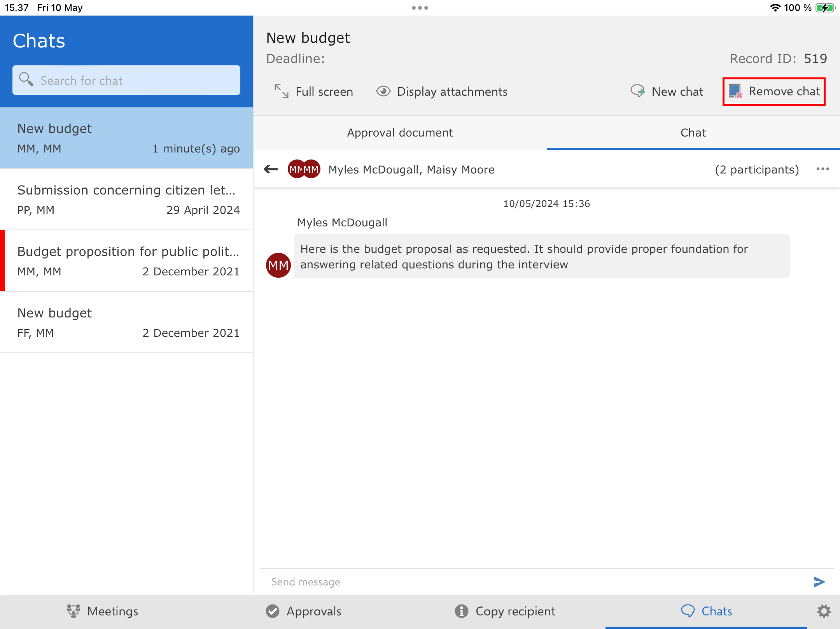Open Submission concerning citizen letter chat
Viewport: 840px width, 629px height.
pyautogui.click(x=126, y=199)
